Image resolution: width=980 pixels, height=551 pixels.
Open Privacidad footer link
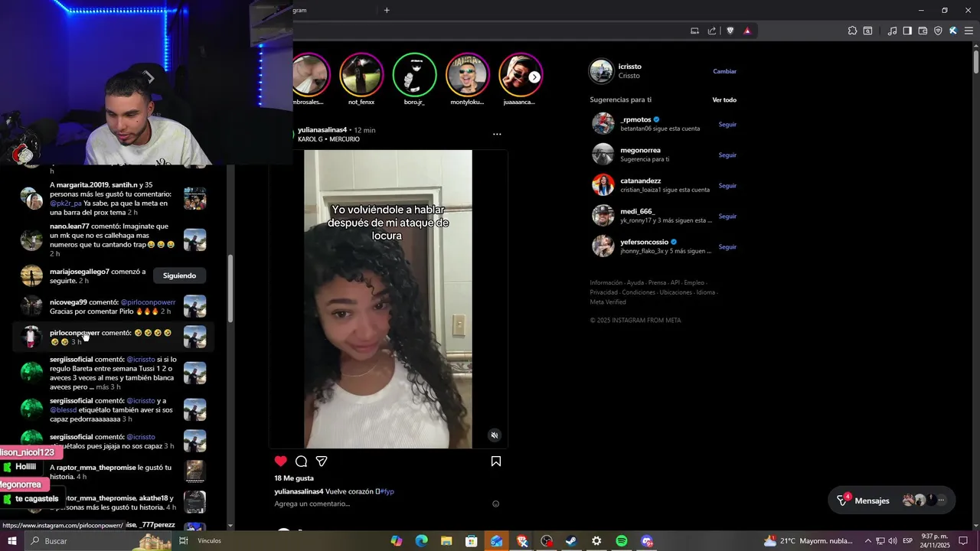coord(604,292)
